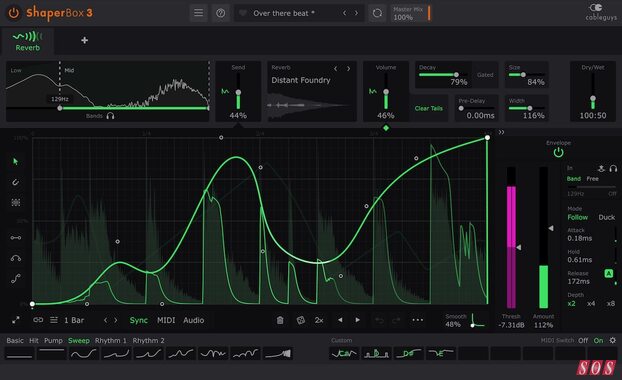
Task: Set envelope mode to Duck
Action: [x=607, y=217]
